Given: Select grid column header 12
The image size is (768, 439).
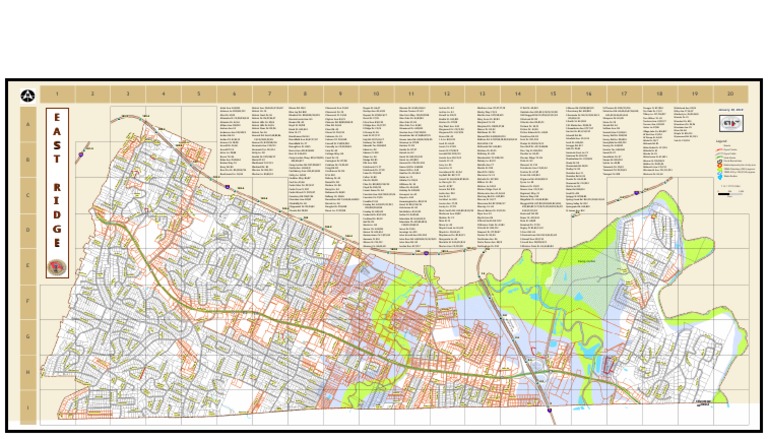Looking at the screenshot, I should coord(447,94).
